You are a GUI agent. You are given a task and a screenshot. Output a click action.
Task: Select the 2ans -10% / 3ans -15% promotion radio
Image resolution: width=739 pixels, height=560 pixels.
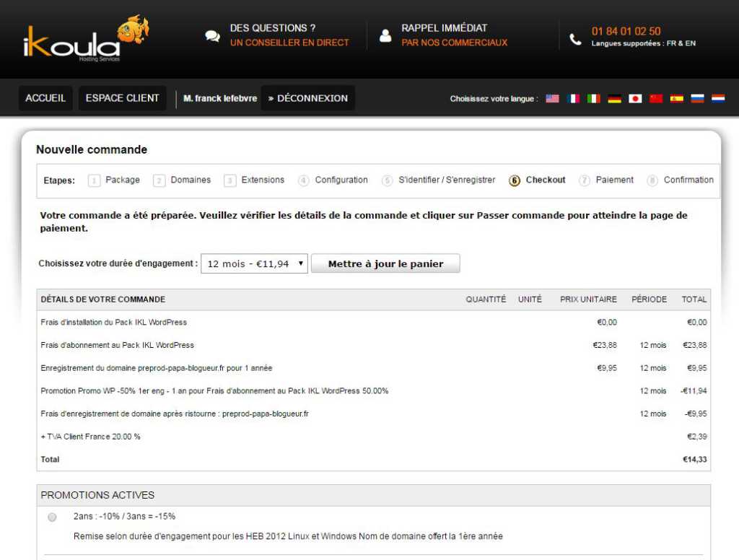[52, 517]
